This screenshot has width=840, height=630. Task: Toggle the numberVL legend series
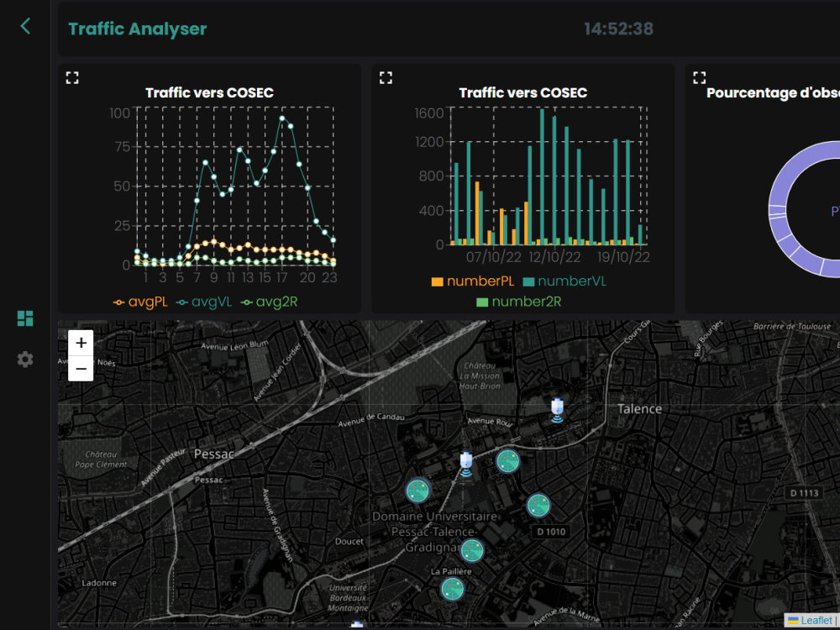point(564,281)
